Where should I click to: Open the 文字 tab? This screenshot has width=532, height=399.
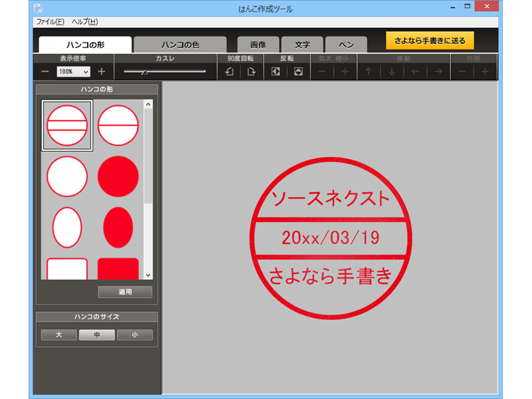pyautogui.click(x=303, y=45)
